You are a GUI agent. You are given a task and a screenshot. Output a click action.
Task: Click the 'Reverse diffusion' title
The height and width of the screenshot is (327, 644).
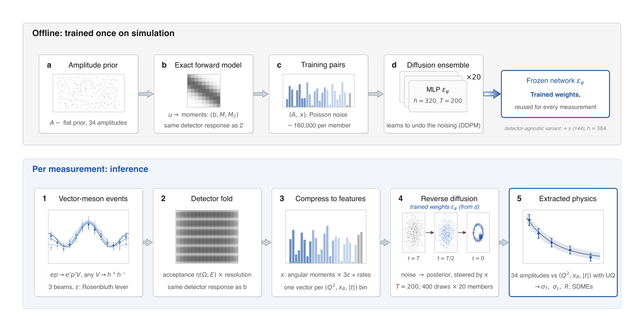click(449, 199)
